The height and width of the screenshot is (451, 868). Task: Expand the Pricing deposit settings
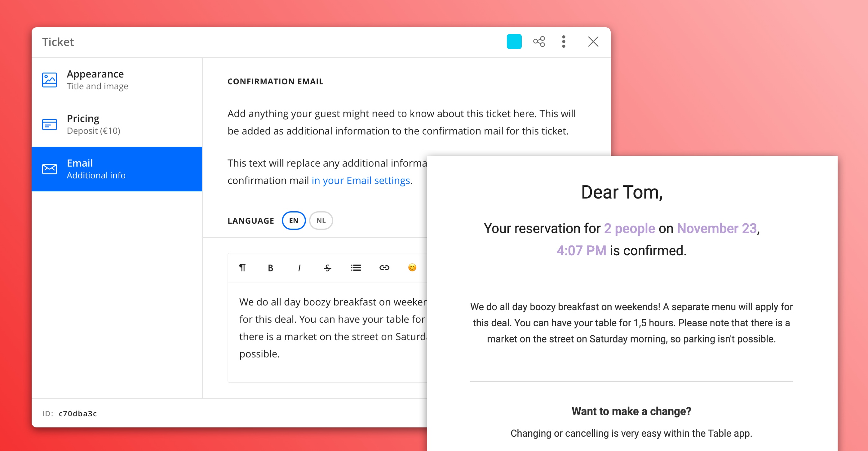118,124
